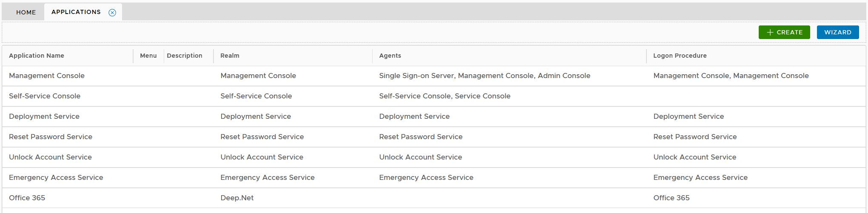Open the Emergency Access Service application
The width and height of the screenshot is (868, 213).
pos(56,177)
